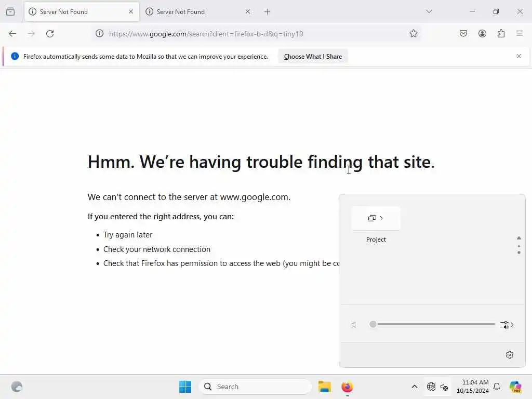This screenshot has height=399, width=532.
Task: Open all settings gear in quick panel
Action: (x=510, y=355)
